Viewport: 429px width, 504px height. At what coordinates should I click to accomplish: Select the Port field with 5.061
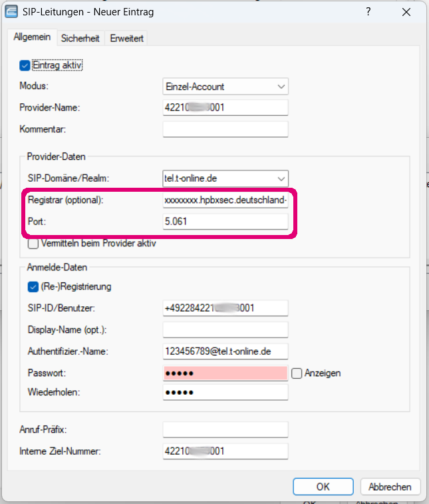coord(225,222)
